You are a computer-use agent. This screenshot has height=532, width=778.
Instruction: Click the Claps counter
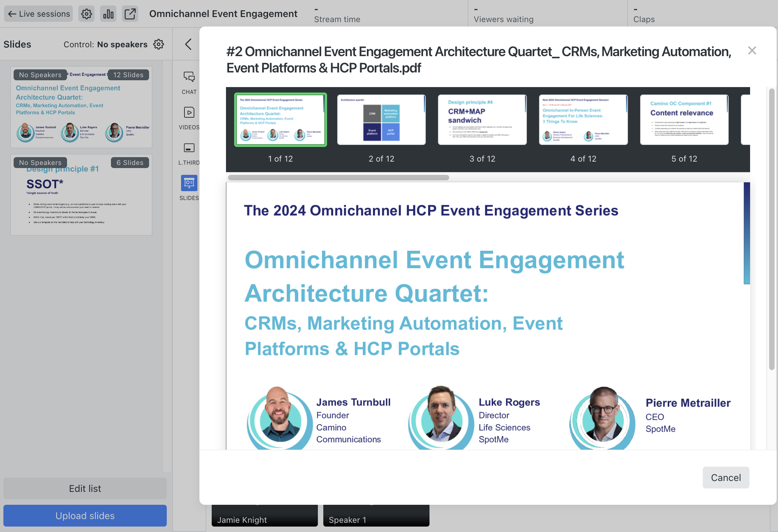(x=644, y=14)
